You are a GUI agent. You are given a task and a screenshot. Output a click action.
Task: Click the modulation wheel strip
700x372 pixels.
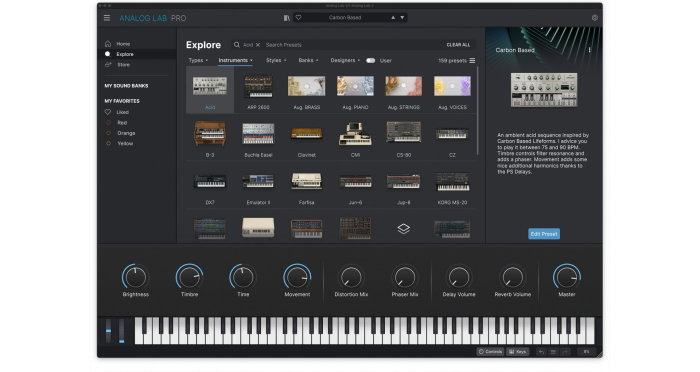coord(121,331)
